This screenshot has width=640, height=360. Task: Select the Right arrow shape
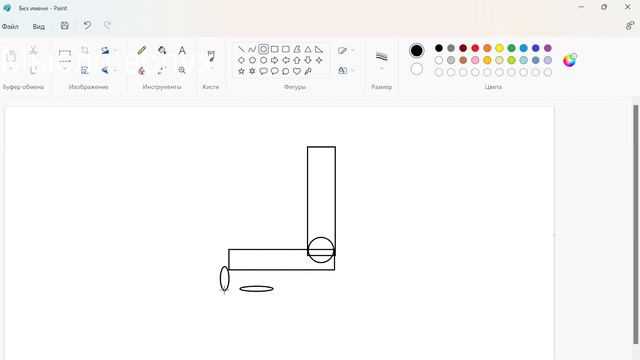(x=275, y=60)
